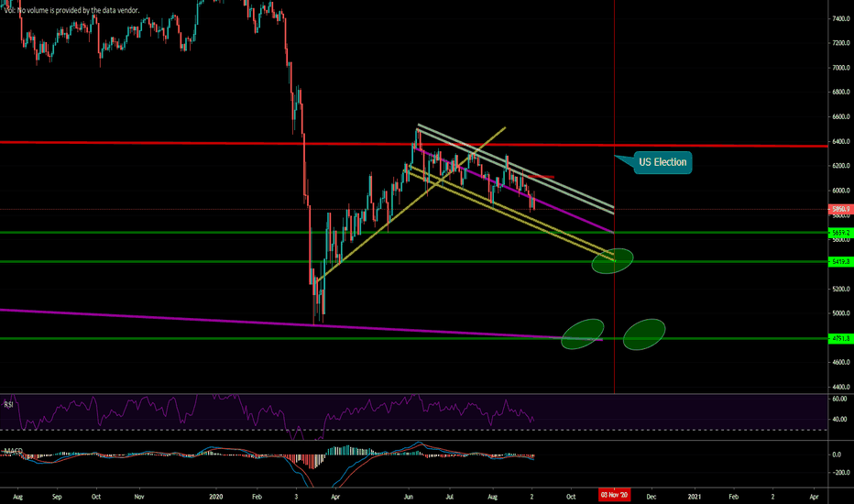Screen dimensions: 854x504
Task: Select the green price tag 5659.2
Action: pyautogui.click(x=841, y=233)
